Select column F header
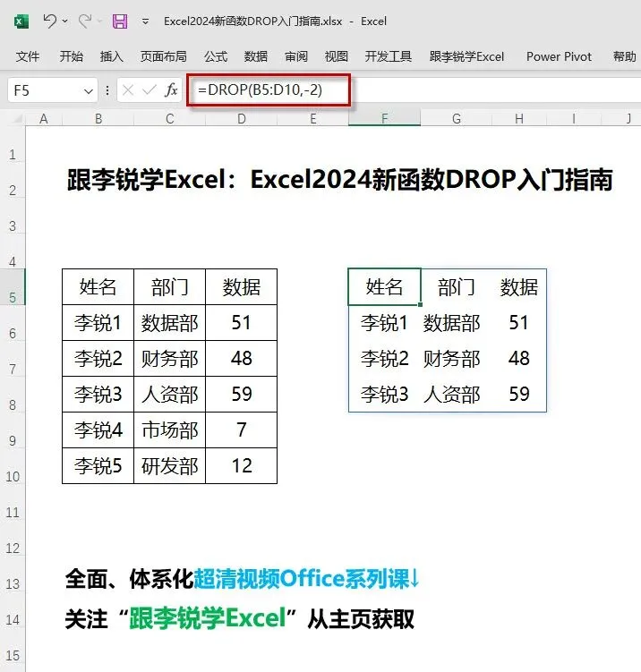Viewport: 641px width, 672px height. (x=385, y=119)
